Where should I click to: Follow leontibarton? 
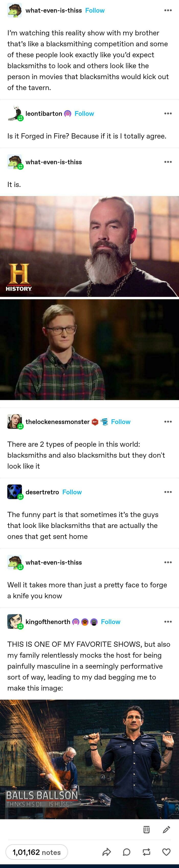(x=84, y=114)
